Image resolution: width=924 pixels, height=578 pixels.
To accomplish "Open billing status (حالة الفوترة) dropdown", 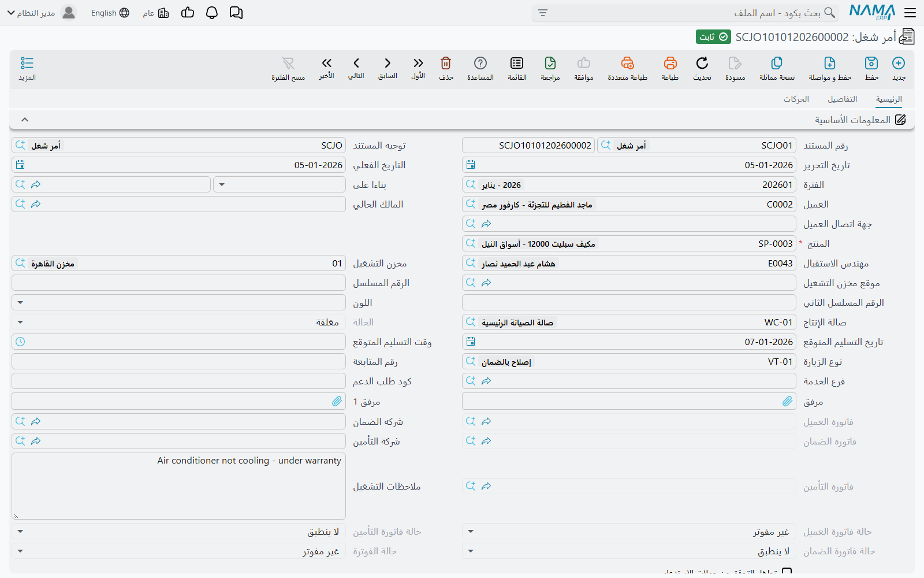I will tap(20, 551).
